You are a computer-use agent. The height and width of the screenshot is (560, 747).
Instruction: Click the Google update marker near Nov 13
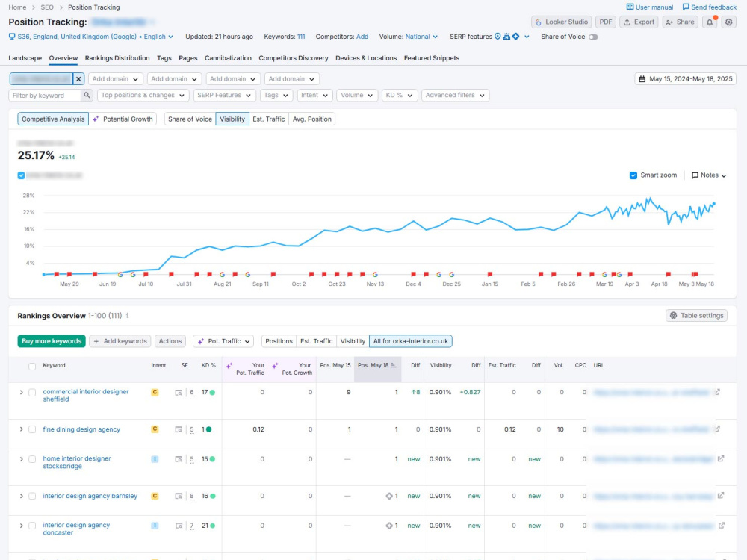376,275
